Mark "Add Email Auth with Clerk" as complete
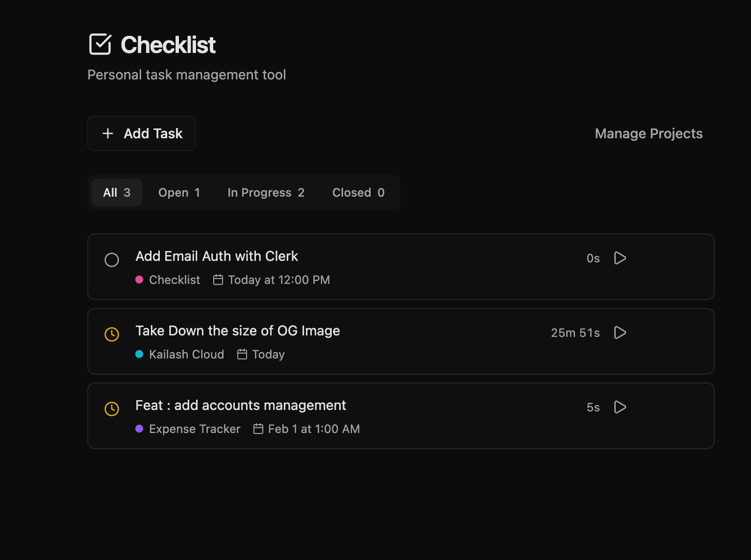The width and height of the screenshot is (751, 560). click(x=112, y=260)
